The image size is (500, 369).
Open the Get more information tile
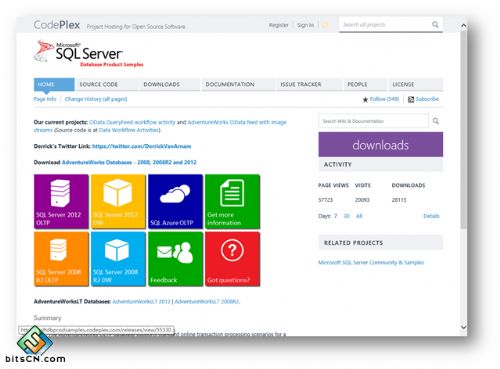[x=232, y=201]
